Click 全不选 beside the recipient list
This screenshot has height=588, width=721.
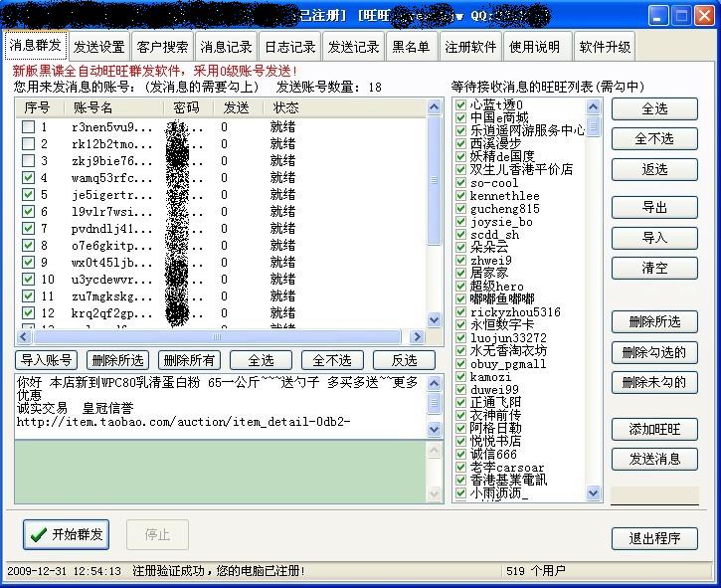(x=654, y=138)
